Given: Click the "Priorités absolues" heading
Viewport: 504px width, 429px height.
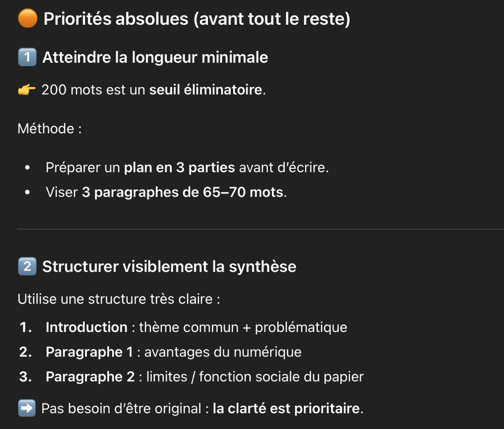Looking at the screenshot, I should [197, 19].
